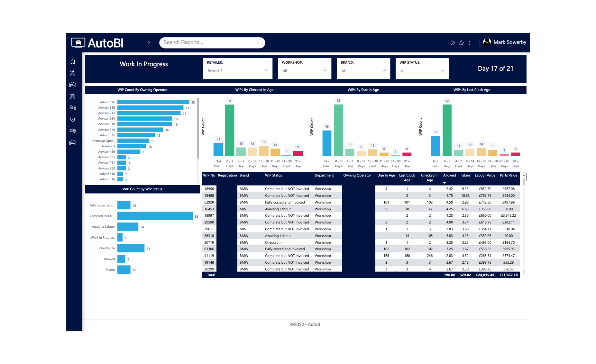
Task: Click the search magnifier icon in the search bar
Action: 259,42
